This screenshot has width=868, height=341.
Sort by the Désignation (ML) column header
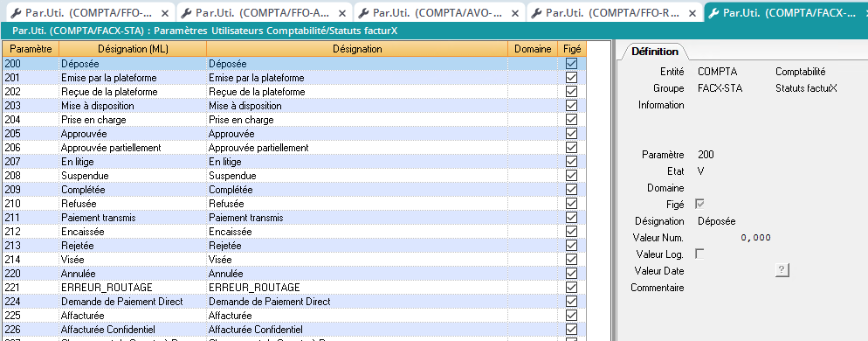pos(133,49)
